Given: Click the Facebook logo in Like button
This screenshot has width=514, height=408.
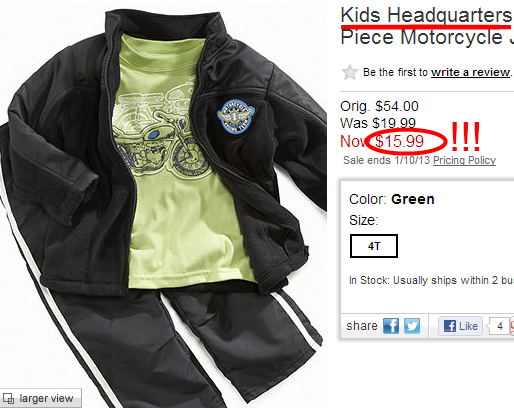Looking at the screenshot, I should [x=450, y=326].
